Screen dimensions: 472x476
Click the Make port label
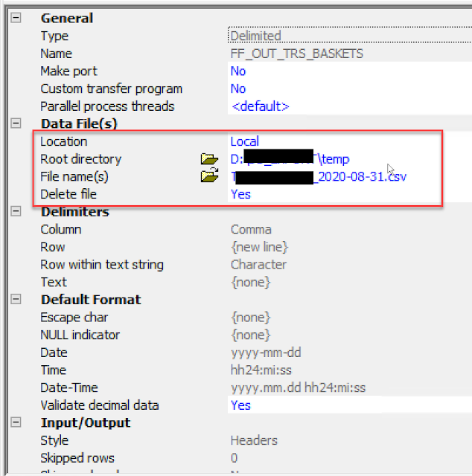click(69, 71)
